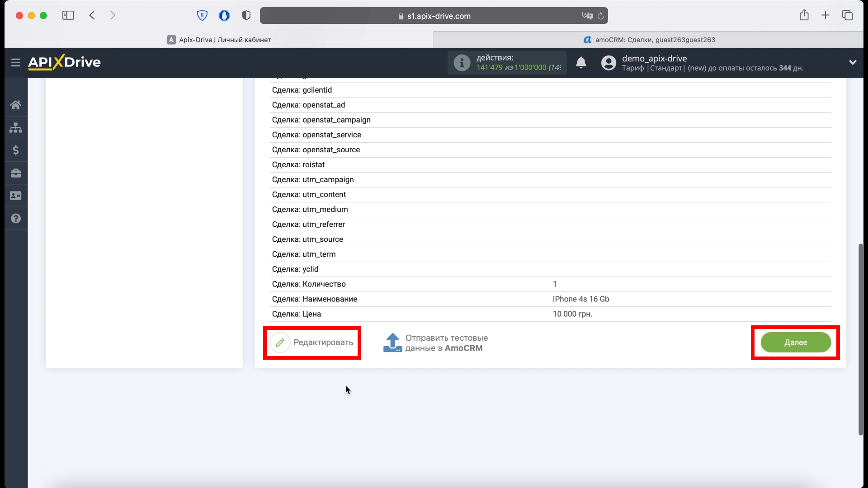Click the value 10 000 грн.
This screenshot has height=488, width=868.
pyautogui.click(x=572, y=314)
